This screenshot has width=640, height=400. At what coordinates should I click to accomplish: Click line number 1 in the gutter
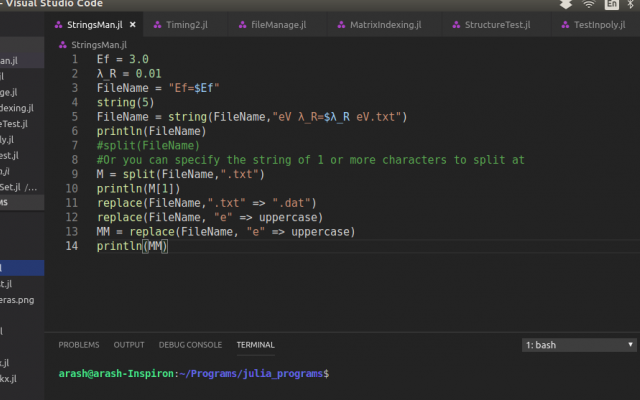[x=75, y=59]
